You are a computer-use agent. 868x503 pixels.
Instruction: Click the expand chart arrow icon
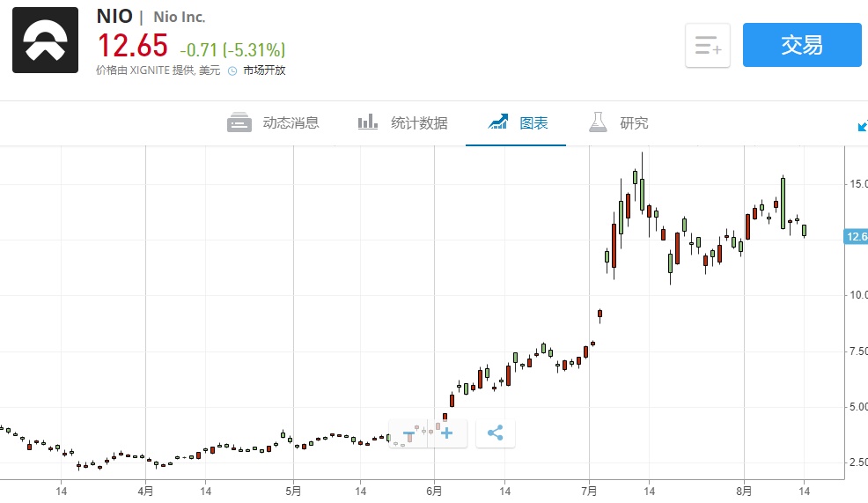tap(863, 126)
